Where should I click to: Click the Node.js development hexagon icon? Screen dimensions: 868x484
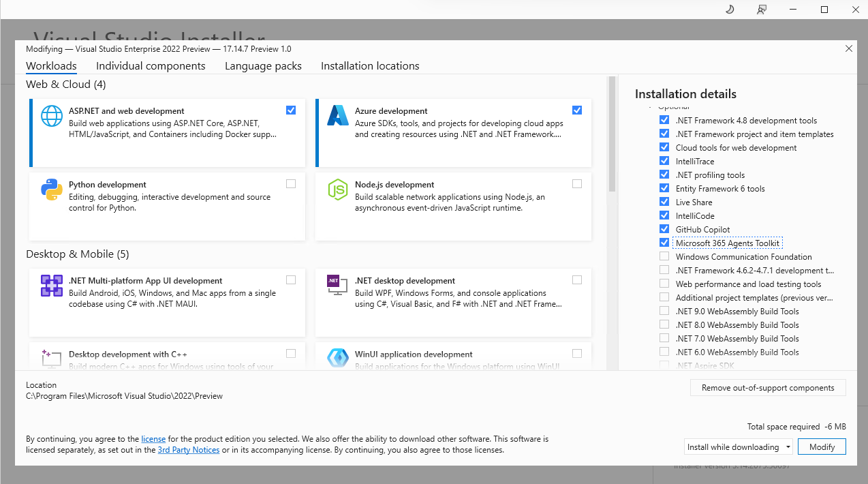click(338, 190)
